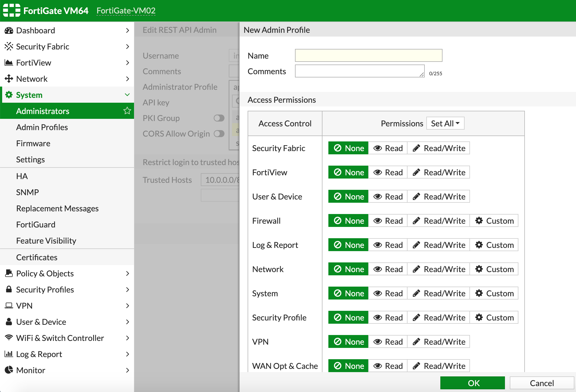Click the FortiGate logo icon
The height and width of the screenshot is (392, 576).
pos(12,10)
